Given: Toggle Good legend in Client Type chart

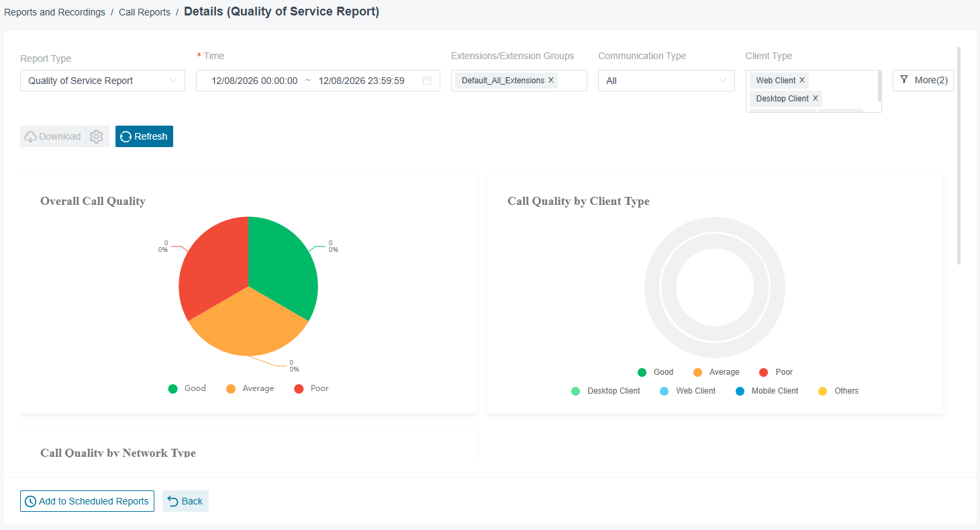Looking at the screenshot, I should (656, 372).
